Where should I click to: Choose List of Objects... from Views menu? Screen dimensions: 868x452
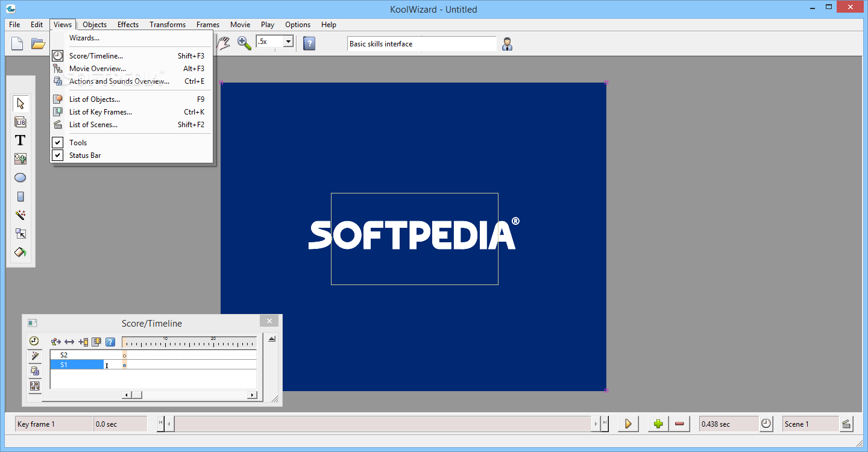click(132, 99)
